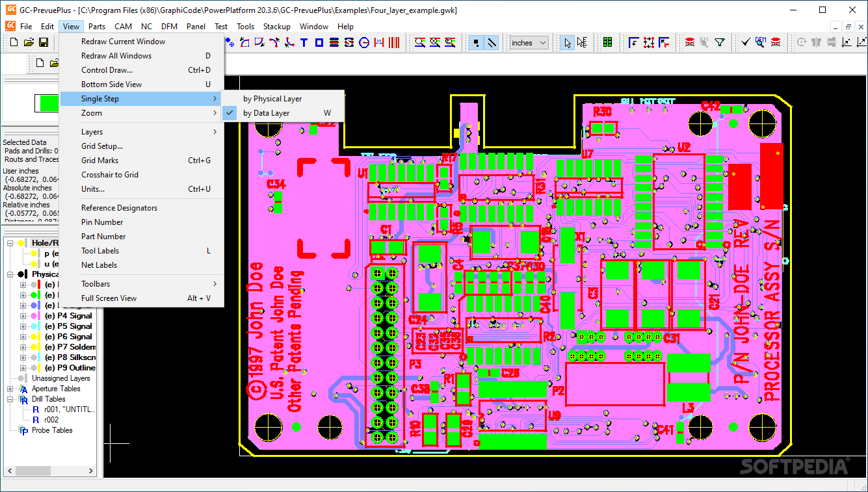Viewport: 868px width, 492px height.
Task: Toggle visibility dot of P6 Signal layer
Action: pos(35,337)
